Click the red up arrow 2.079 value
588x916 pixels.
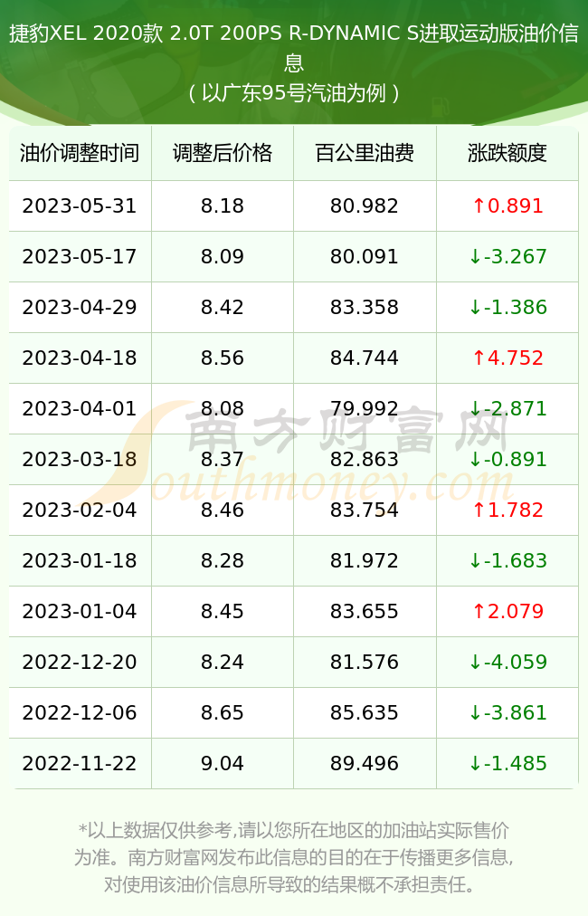[507, 611]
